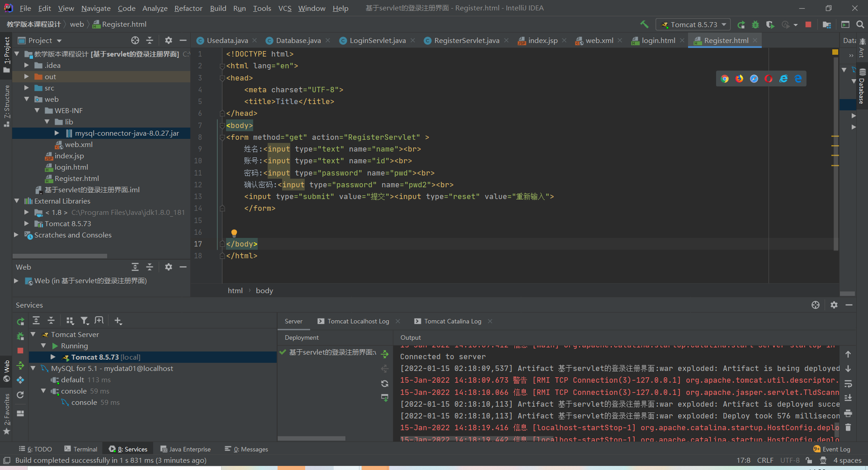The height and width of the screenshot is (470, 868).
Task: Open the Event Log button
Action: coord(832,449)
